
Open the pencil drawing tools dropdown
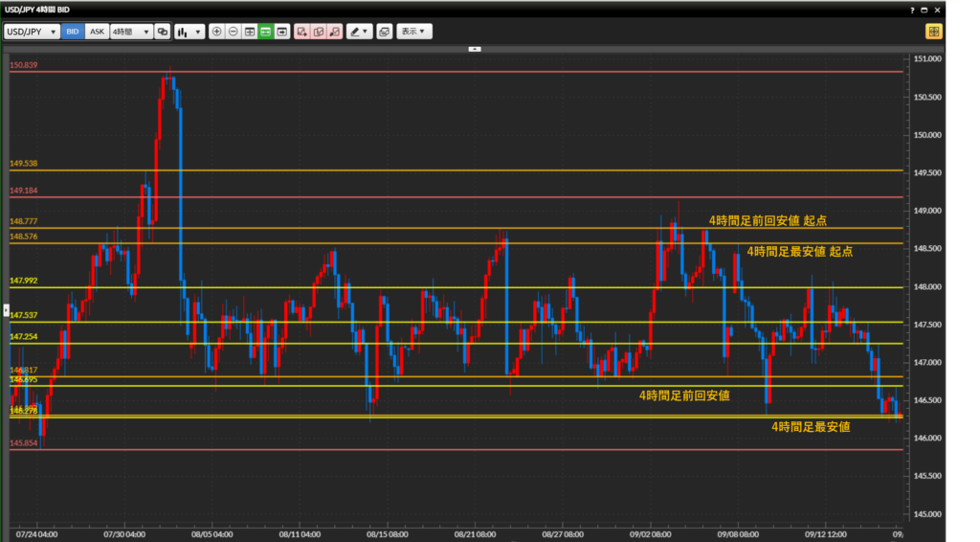tap(359, 32)
